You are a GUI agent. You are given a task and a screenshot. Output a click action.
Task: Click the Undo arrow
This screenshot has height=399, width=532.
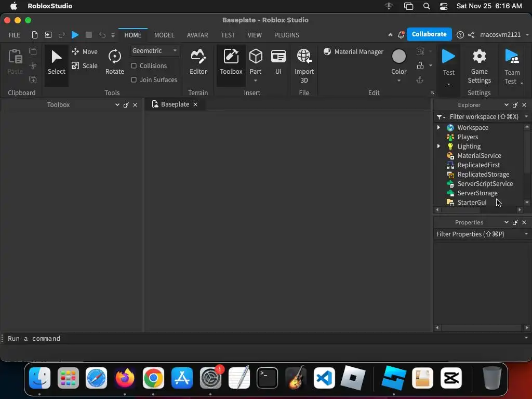pos(102,35)
